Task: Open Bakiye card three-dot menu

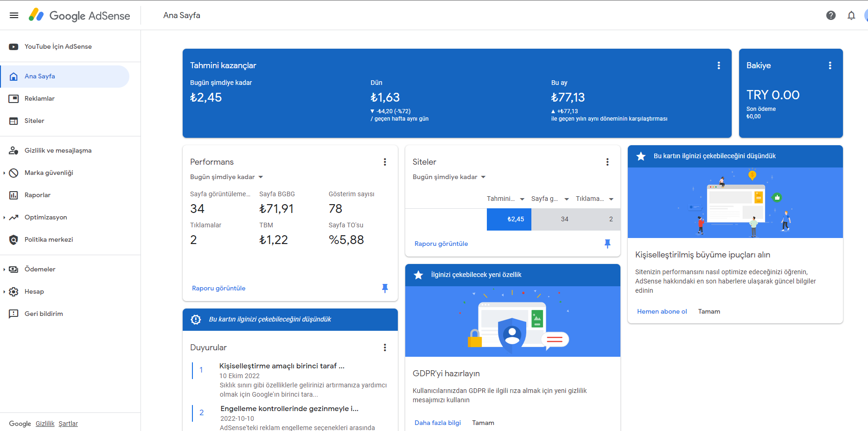Action: pyautogui.click(x=830, y=65)
